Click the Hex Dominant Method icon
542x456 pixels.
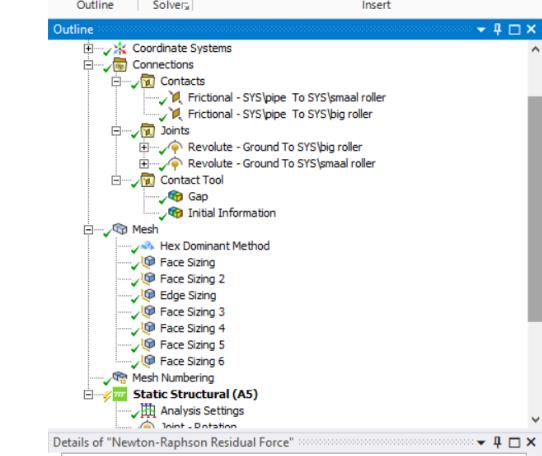coord(148,246)
